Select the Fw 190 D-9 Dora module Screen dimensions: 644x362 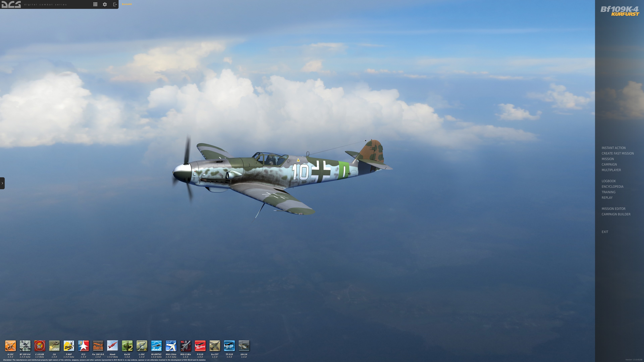point(98,346)
